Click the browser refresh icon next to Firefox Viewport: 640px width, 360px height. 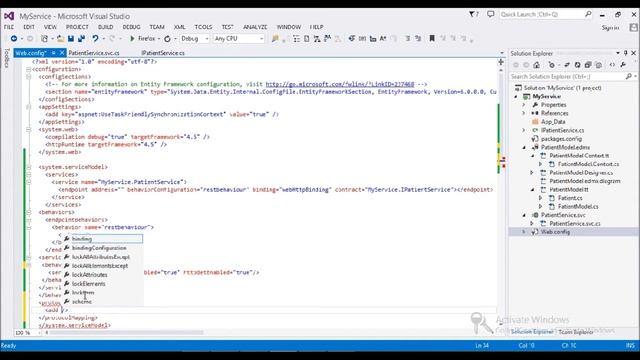pos(167,39)
